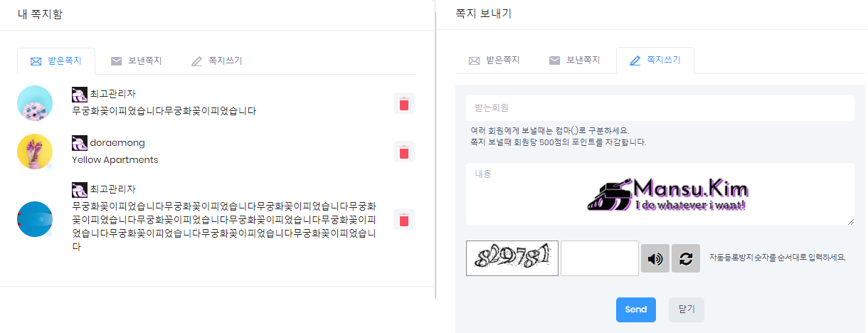Select 보낸쪽지 tab in right panel
This screenshot has width=868, height=333.
coord(574,60)
